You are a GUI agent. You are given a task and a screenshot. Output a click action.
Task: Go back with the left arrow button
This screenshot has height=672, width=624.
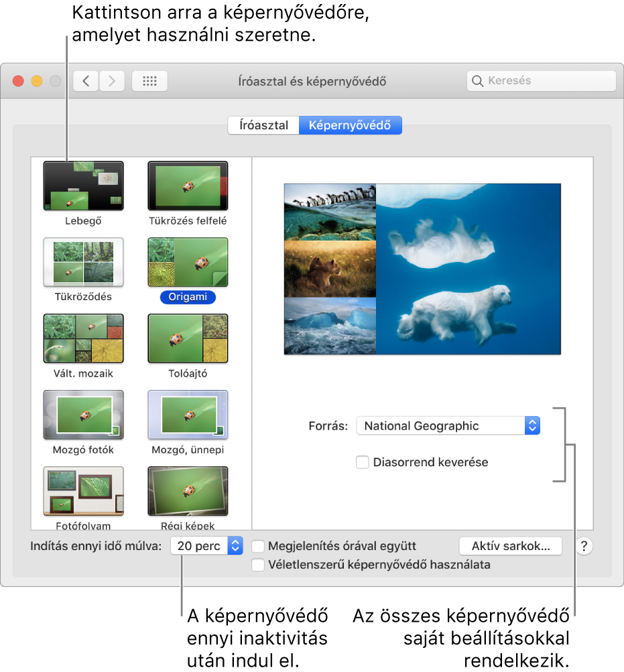coord(86,81)
